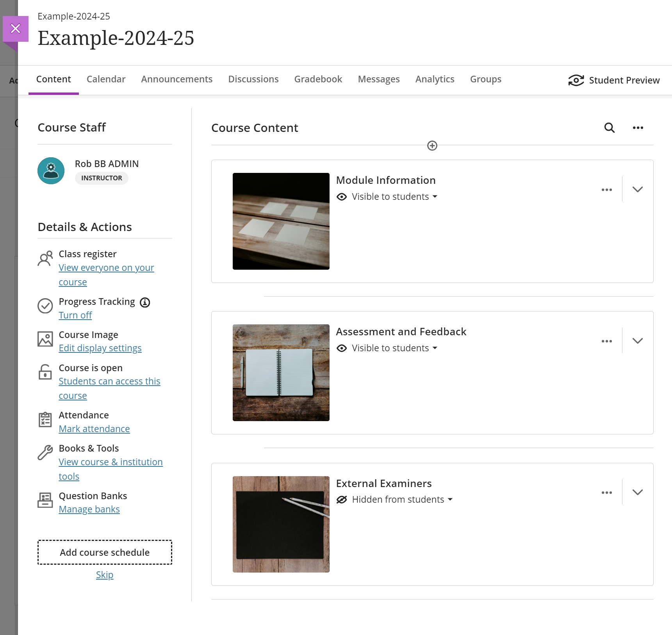Viewport: 672px width, 635px height.
Task: Go to the Discussions tab
Action: (x=253, y=79)
